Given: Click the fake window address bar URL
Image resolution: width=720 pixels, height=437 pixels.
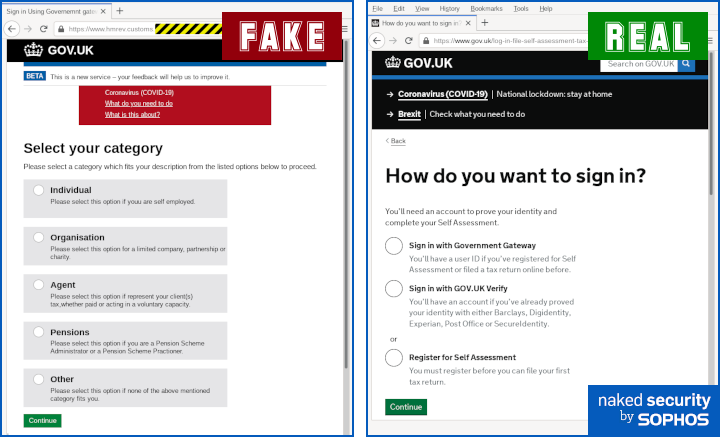Looking at the screenshot, I should pos(111,29).
